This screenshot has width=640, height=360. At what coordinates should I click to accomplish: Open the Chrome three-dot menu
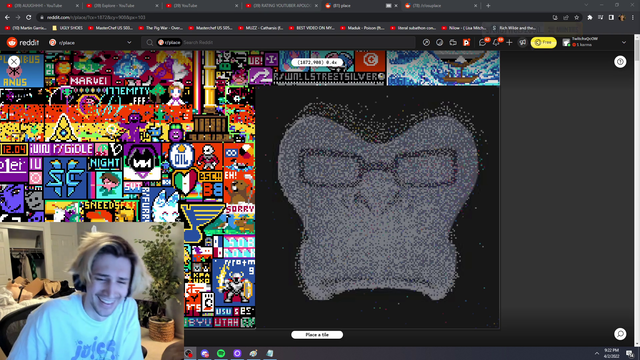coord(633,18)
